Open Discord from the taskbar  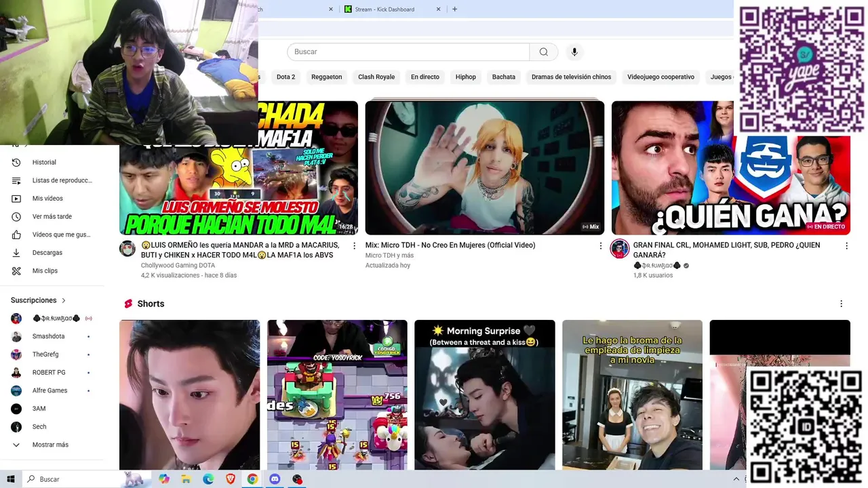275,479
